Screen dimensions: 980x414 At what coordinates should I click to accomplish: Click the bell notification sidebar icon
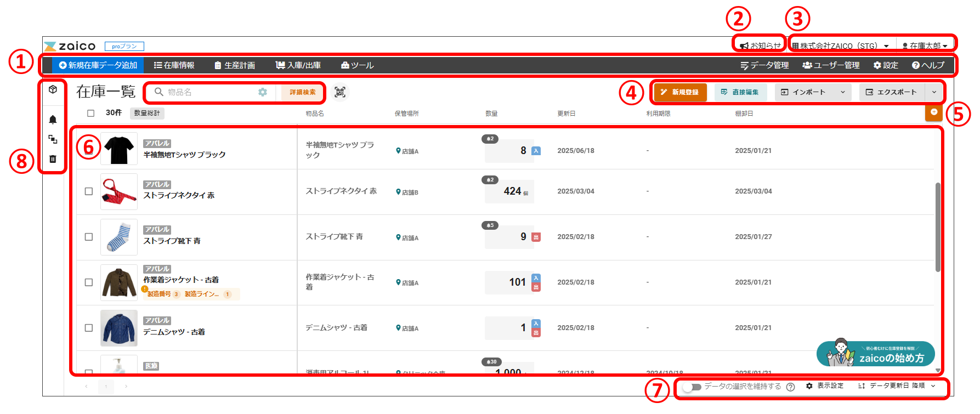tap(53, 120)
